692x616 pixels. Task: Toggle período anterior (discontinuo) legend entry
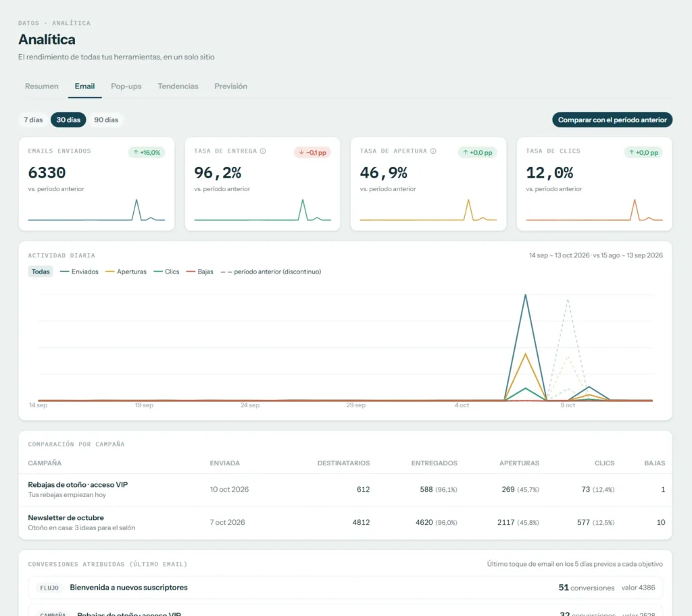(271, 272)
